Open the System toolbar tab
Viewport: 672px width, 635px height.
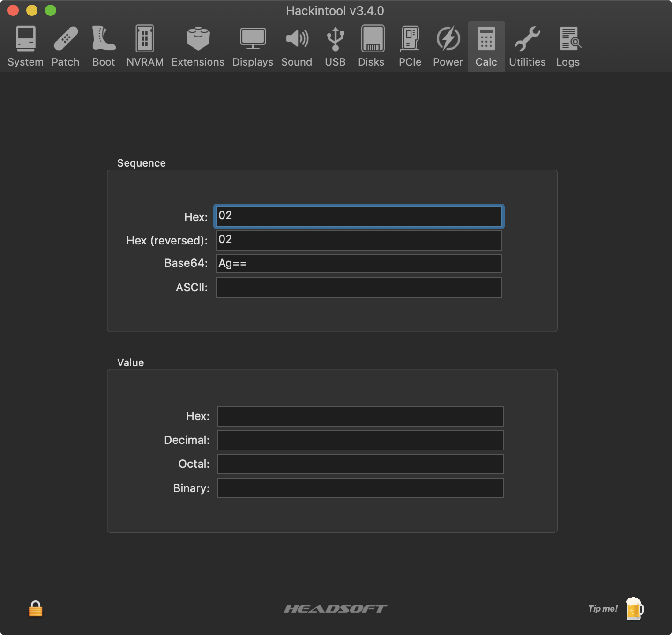(x=25, y=46)
